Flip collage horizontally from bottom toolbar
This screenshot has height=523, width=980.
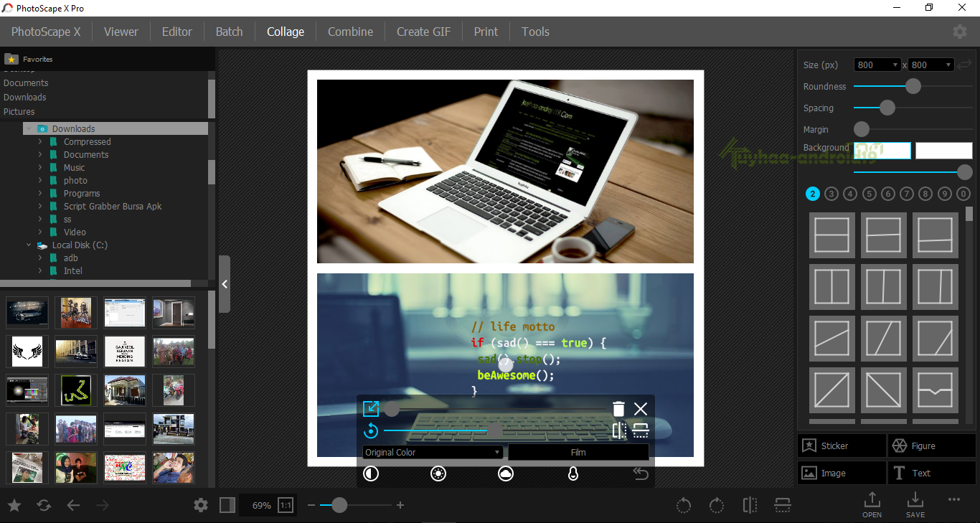750,506
